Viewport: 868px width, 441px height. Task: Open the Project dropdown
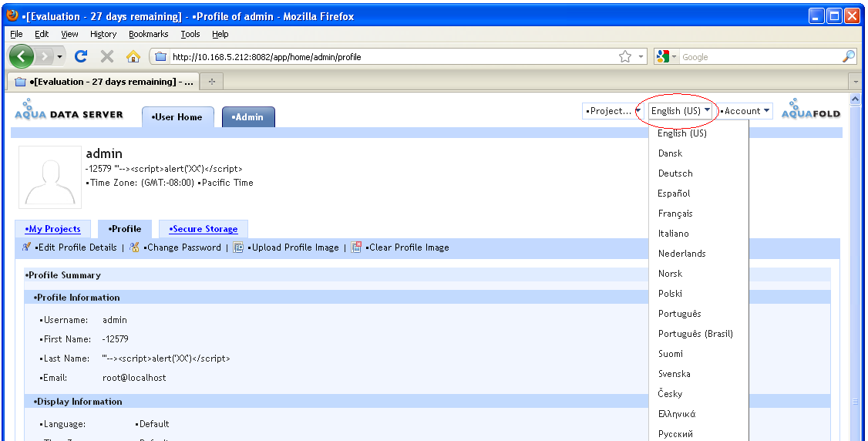tap(613, 111)
